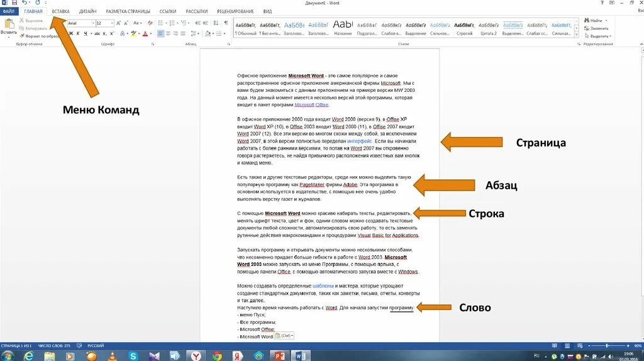644x361 pixels.
Task: Apply the Строгий style
Action: (x=465, y=28)
